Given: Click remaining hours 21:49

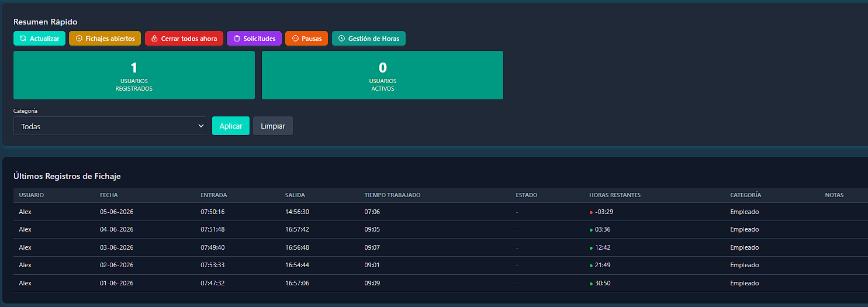Looking at the screenshot, I should (603, 265).
